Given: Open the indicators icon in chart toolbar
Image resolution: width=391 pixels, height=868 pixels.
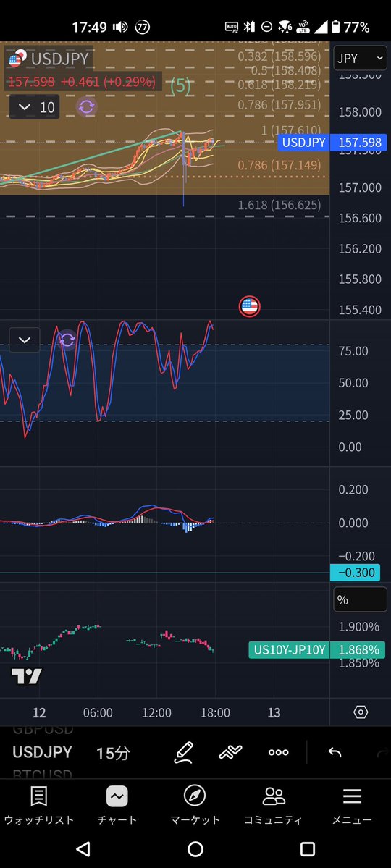Looking at the screenshot, I should pyautogui.click(x=230, y=752).
